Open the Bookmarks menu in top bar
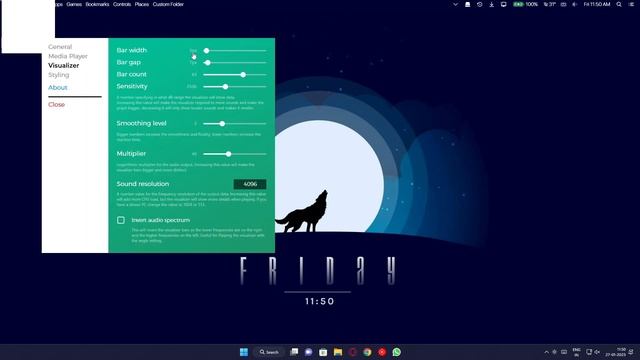The height and width of the screenshot is (360, 640). (97, 4)
